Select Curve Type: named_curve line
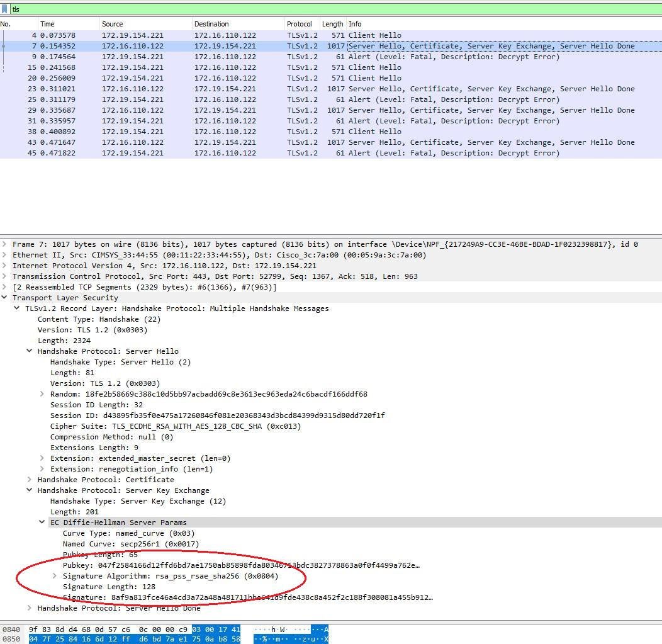Screen dimensions: 662x644 click(129, 533)
